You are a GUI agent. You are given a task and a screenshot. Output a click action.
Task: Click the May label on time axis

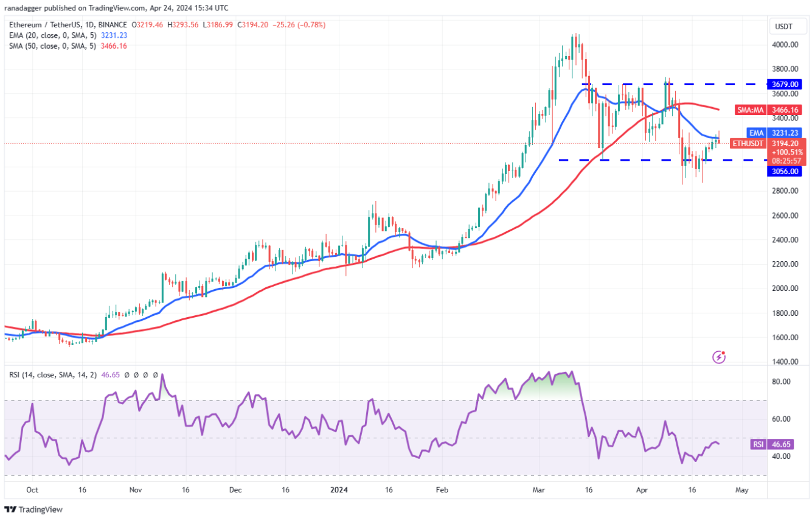741,489
